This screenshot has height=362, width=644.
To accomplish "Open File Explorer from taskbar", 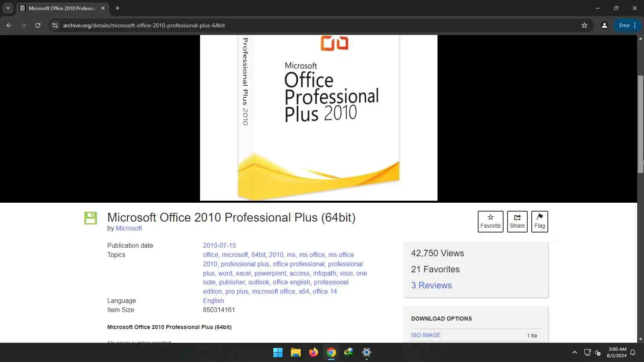I will [296, 353].
